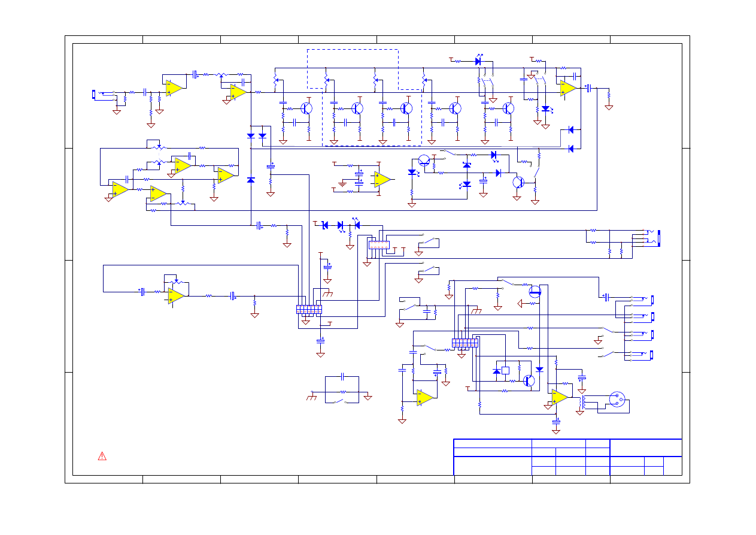Click the red warning triangle symbol
756x535 pixels.
point(102,456)
